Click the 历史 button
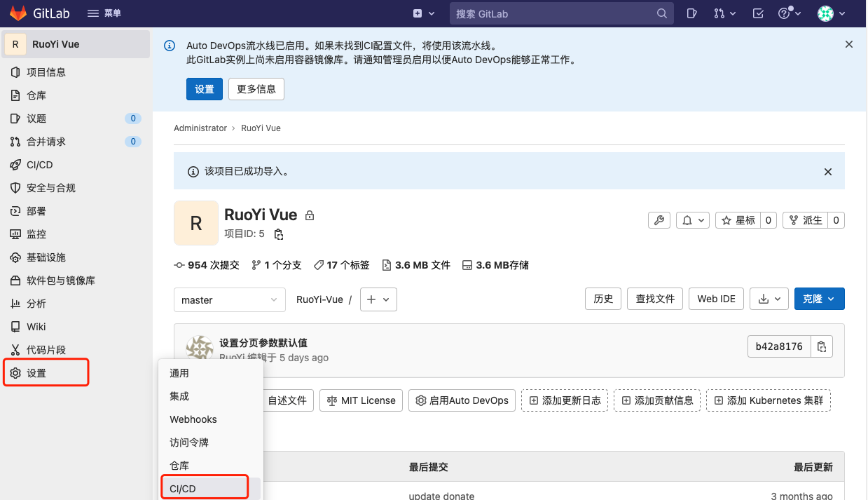 (x=603, y=299)
